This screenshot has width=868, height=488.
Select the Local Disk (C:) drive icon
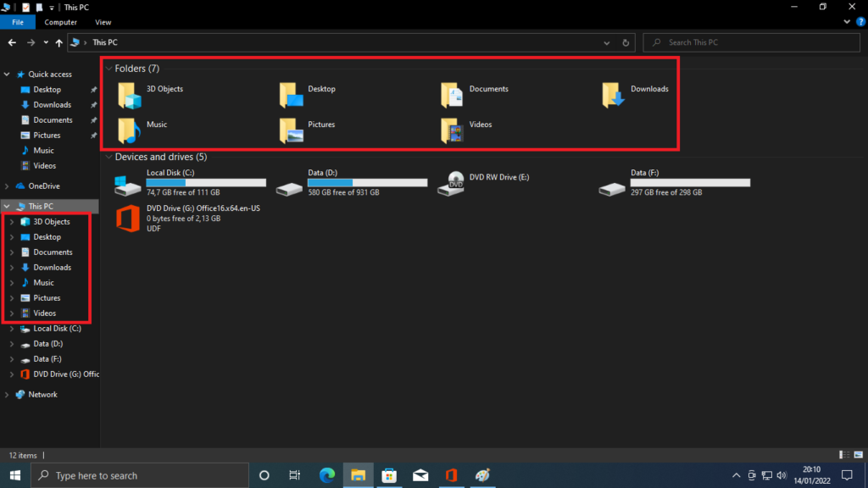tap(128, 185)
